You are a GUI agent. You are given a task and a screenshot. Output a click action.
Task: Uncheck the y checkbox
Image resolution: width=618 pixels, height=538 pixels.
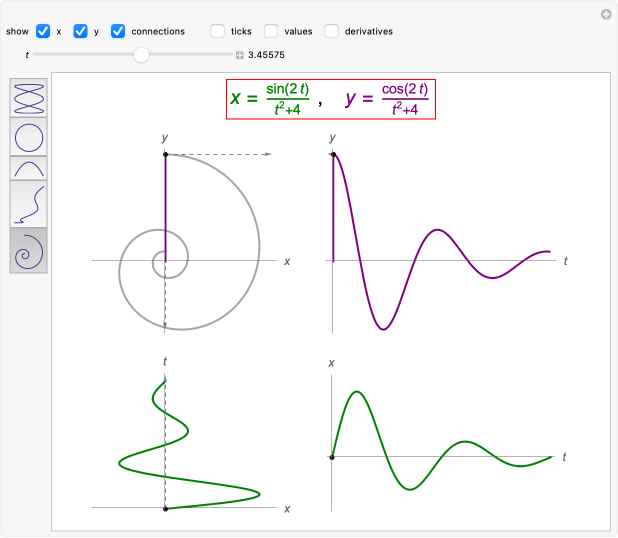(x=81, y=31)
